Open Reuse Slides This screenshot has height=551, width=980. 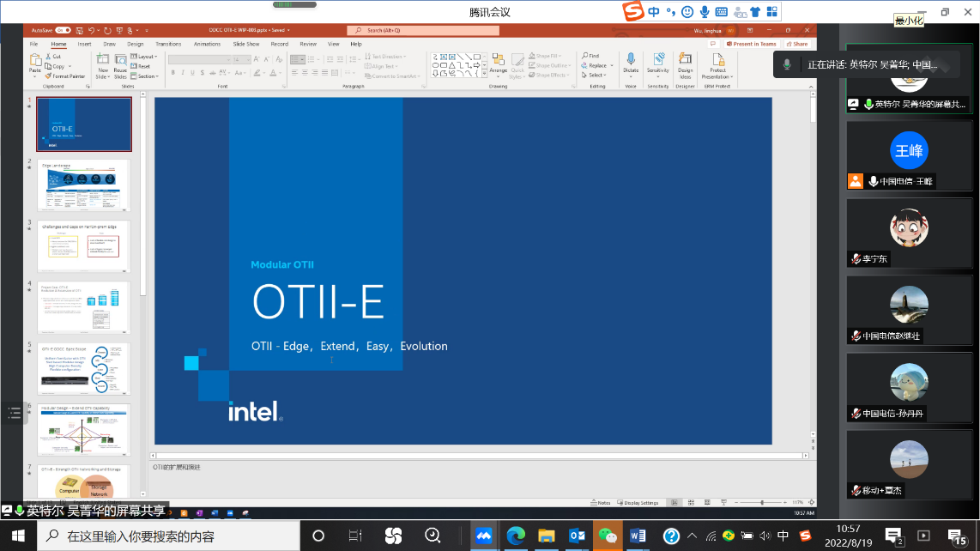tap(120, 66)
